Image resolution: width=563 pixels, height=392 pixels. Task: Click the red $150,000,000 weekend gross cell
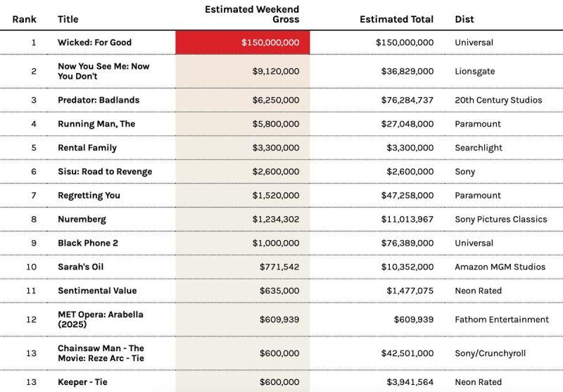242,42
